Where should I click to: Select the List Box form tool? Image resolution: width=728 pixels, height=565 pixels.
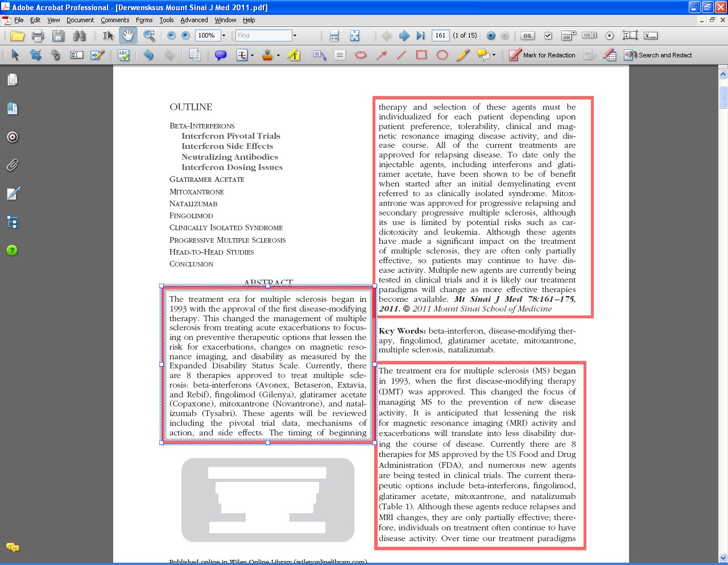coord(589,36)
